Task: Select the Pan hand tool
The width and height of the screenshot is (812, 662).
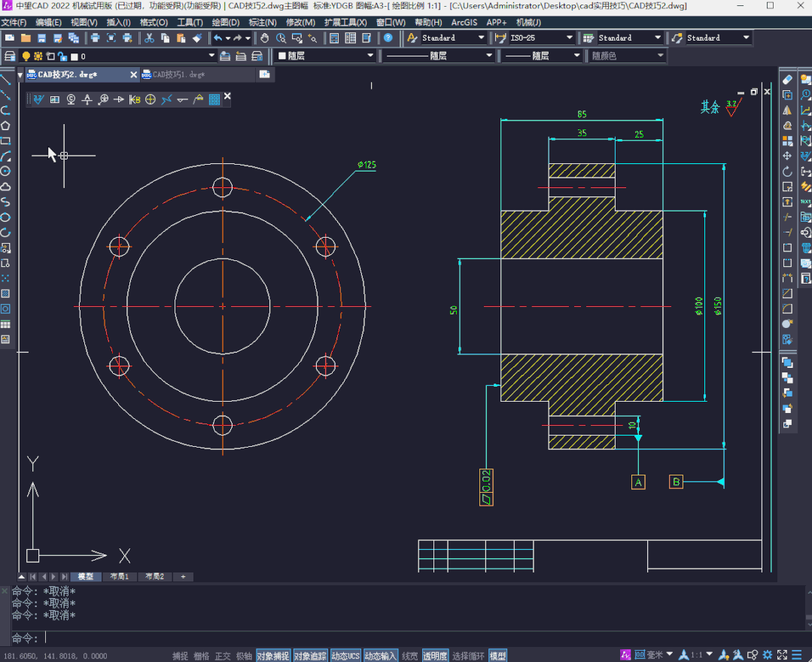Action: (x=266, y=38)
